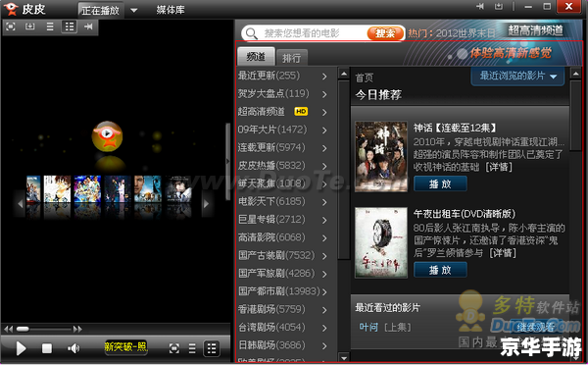Click the Stop playback square icon
Screen dimensions: 588x365
click(x=47, y=348)
